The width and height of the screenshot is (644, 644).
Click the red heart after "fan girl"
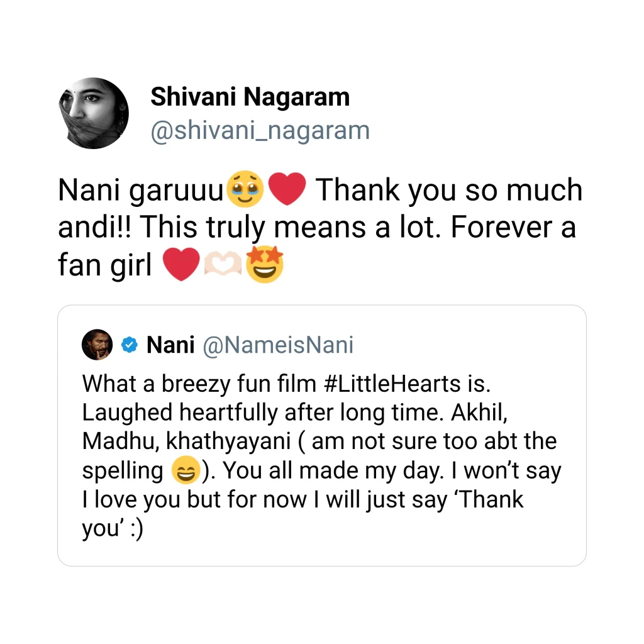point(180,265)
